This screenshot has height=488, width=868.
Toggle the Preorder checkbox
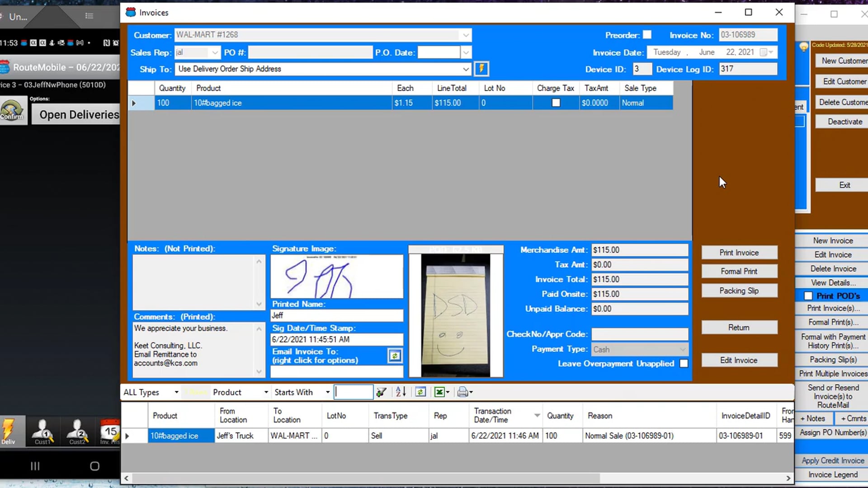[647, 35]
